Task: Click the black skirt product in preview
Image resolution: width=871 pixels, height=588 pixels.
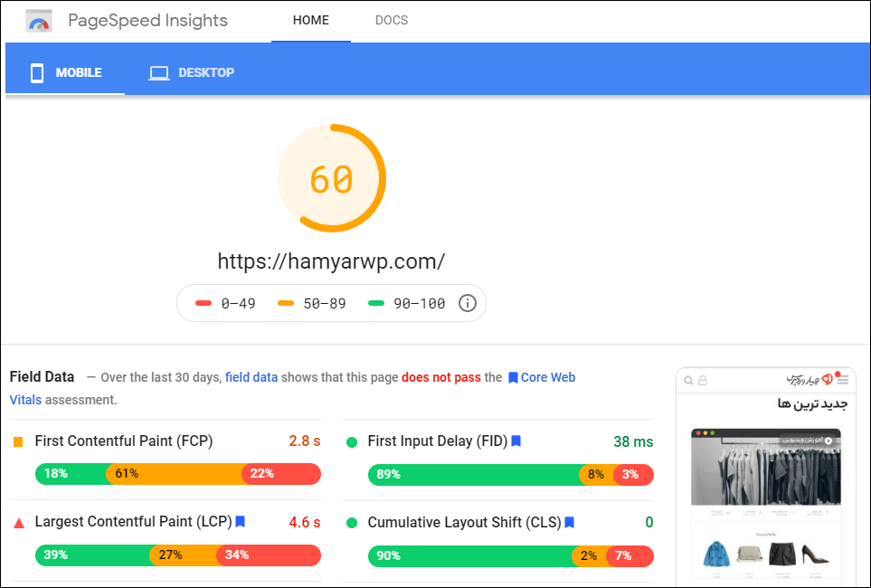Action: pos(782,554)
